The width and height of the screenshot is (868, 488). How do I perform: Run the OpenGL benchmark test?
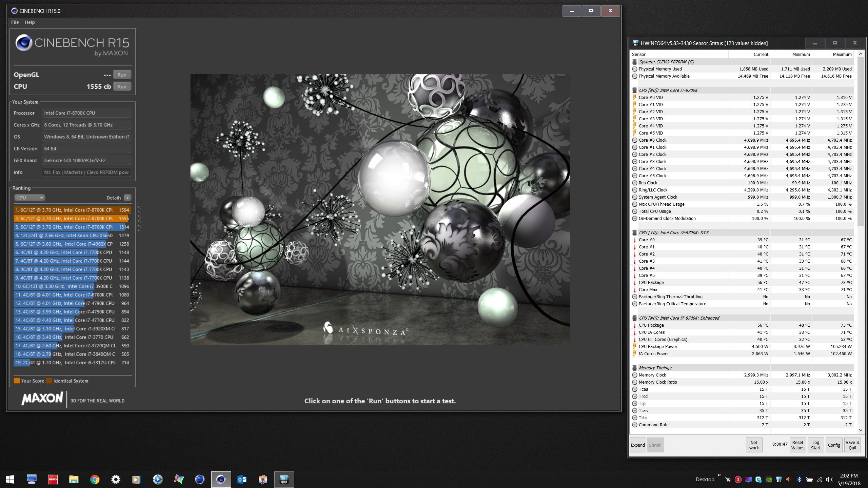[x=122, y=75]
